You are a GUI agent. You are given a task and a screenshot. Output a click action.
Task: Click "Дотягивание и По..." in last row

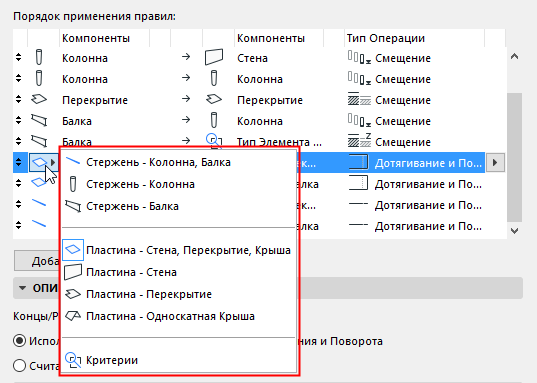[428, 226]
